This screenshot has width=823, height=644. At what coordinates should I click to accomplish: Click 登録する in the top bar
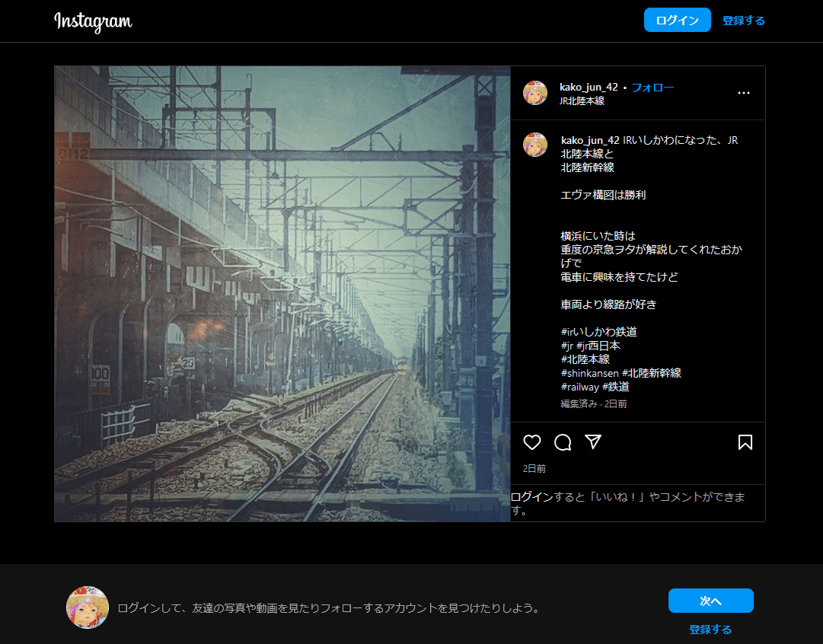click(x=743, y=21)
